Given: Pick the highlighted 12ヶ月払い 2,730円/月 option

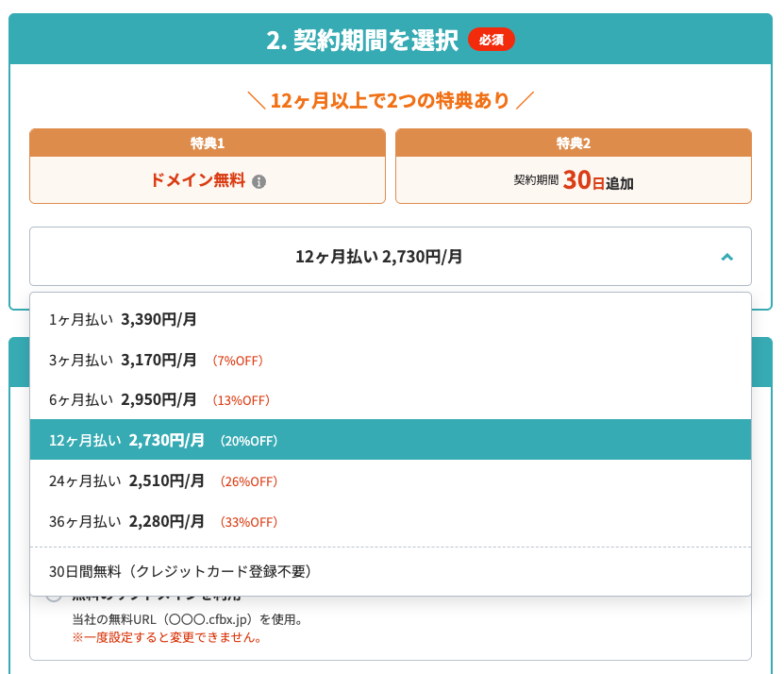Looking at the screenshot, I should [391, 440].
